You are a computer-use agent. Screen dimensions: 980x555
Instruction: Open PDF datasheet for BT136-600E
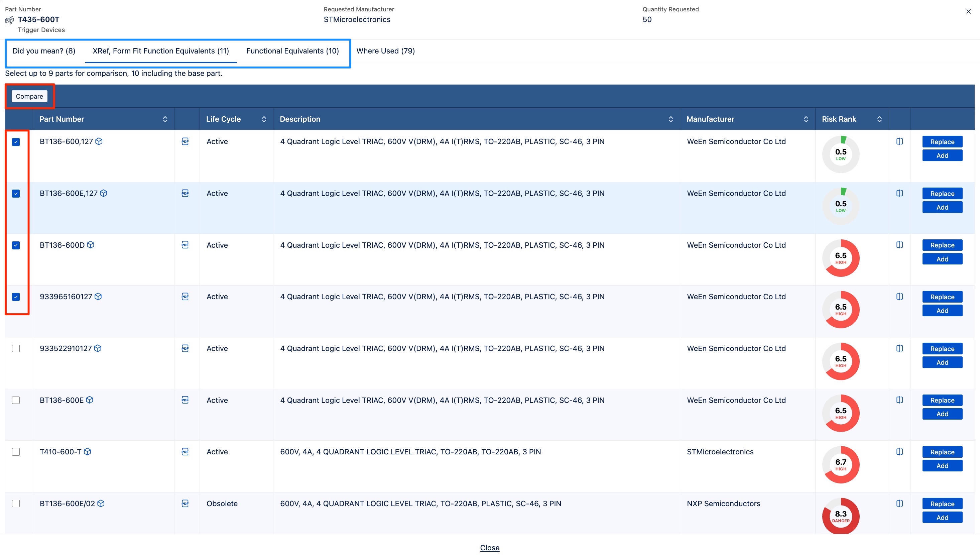pyautogui.click(x=185, y=400)
